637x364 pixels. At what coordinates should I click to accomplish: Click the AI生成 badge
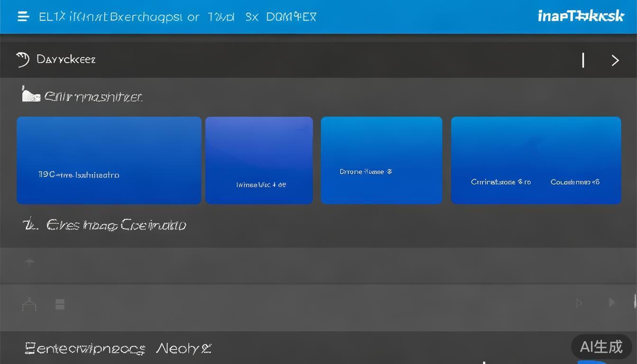[601, 347]
